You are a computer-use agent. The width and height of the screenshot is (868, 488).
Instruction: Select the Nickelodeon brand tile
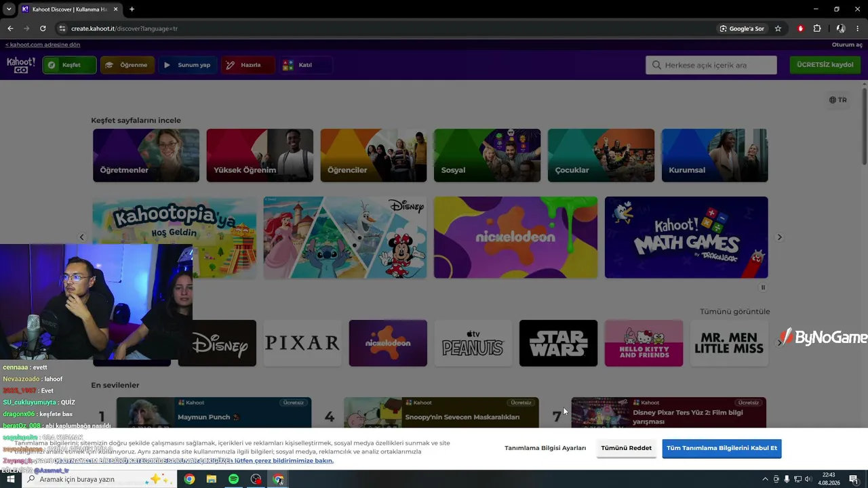click(388, 343)
